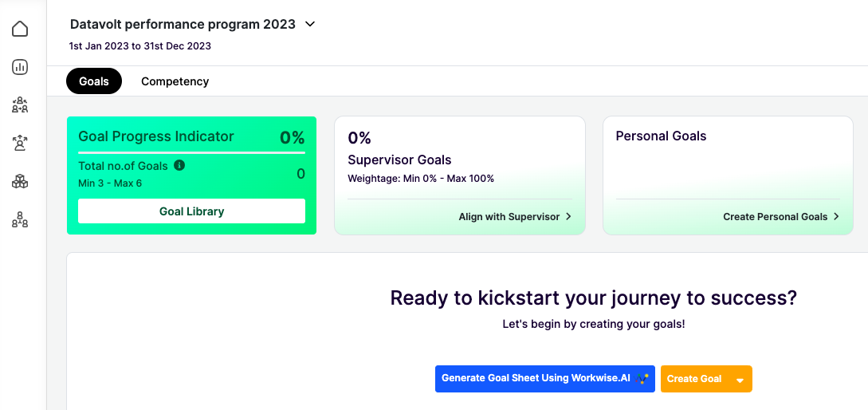The width and height of the screenshot is (868, 410).
Task: Click the Workwise.AI sparkle icon on blue button
Action: pyautogui.click(x=642, y=378)
